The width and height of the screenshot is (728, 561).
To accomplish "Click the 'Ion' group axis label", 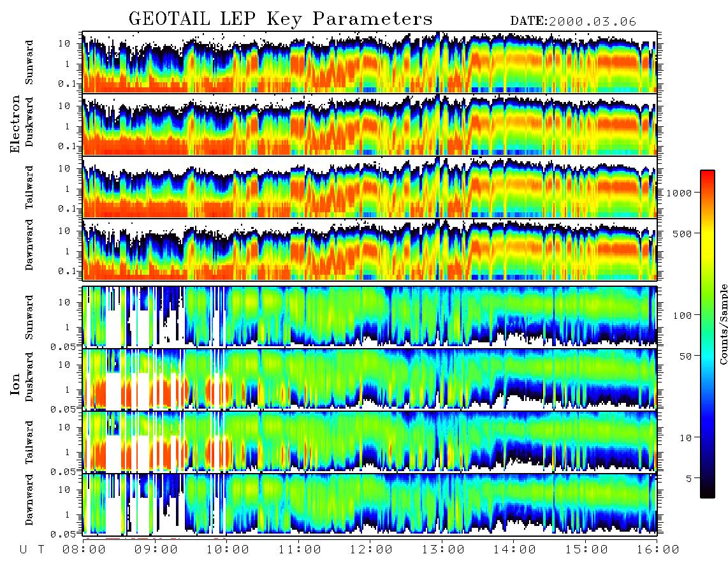I will point(15,384).
